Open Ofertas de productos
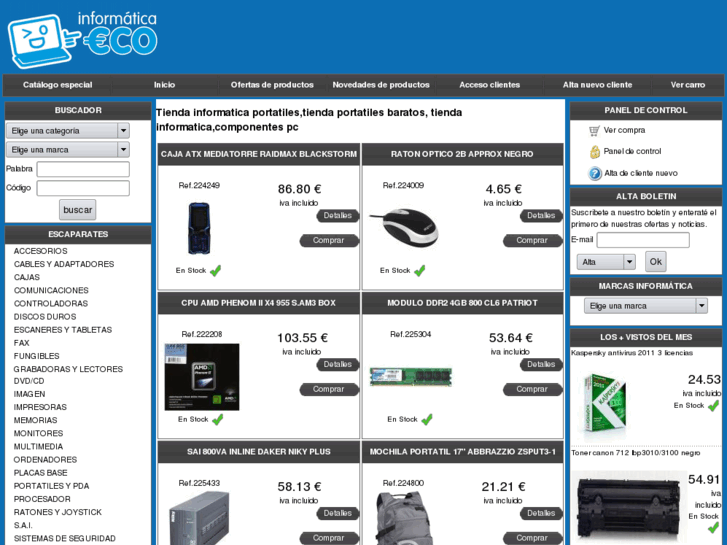The width and height of the screenshot is (727, 545). pos(272,85)
